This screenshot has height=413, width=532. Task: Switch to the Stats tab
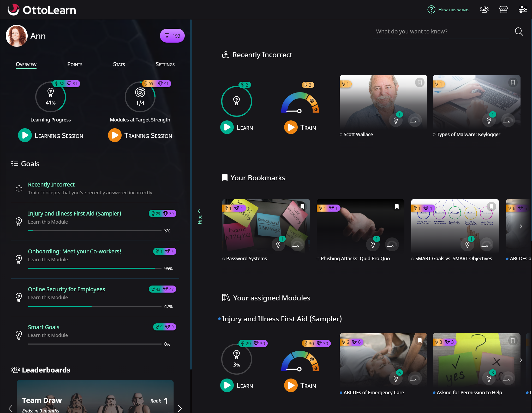pyautogui.click(x=119, y=64)
